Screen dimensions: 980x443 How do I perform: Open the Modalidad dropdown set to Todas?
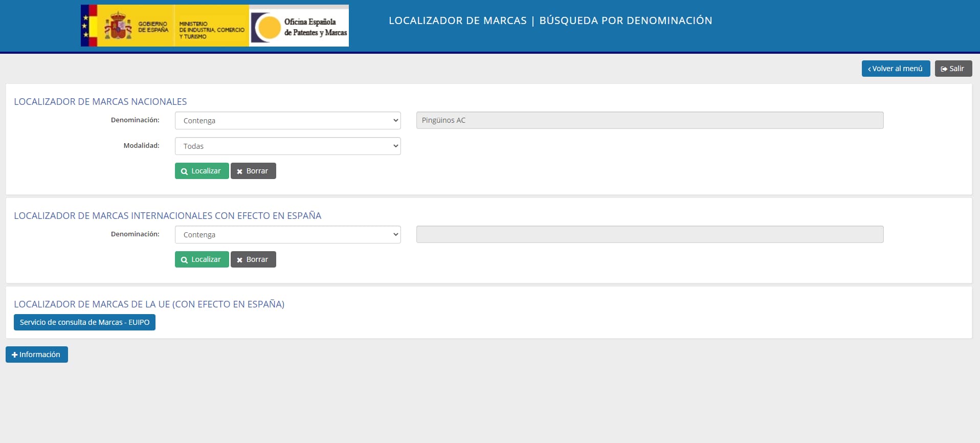287,146
